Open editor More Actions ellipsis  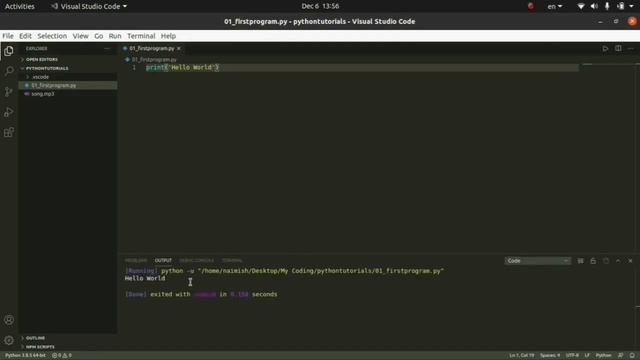631,49
